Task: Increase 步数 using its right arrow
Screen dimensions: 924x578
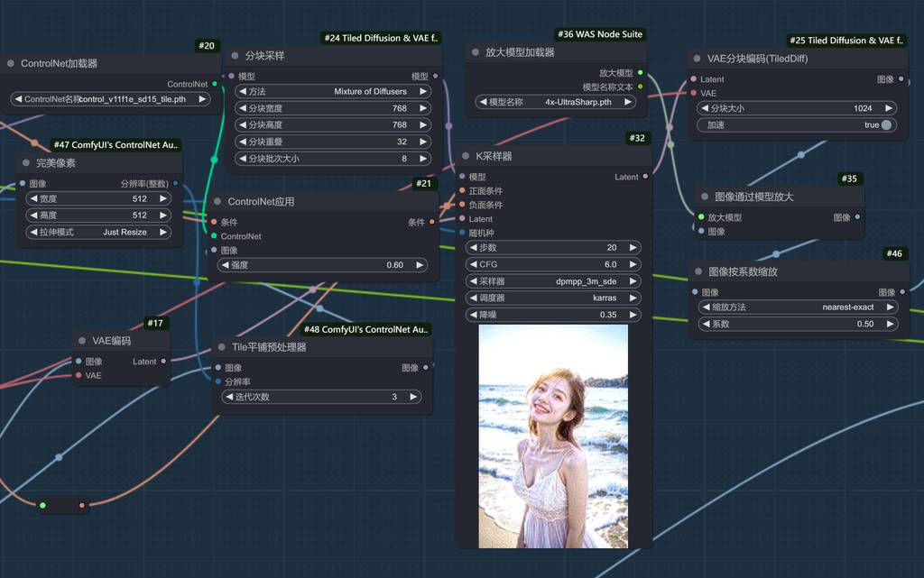Action: point(633,247)
